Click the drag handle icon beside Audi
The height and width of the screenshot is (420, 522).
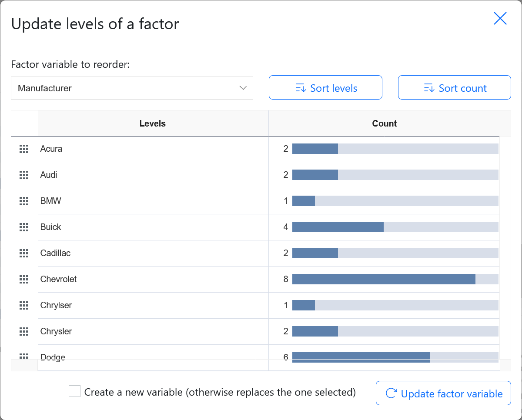(x=24, y=175)
